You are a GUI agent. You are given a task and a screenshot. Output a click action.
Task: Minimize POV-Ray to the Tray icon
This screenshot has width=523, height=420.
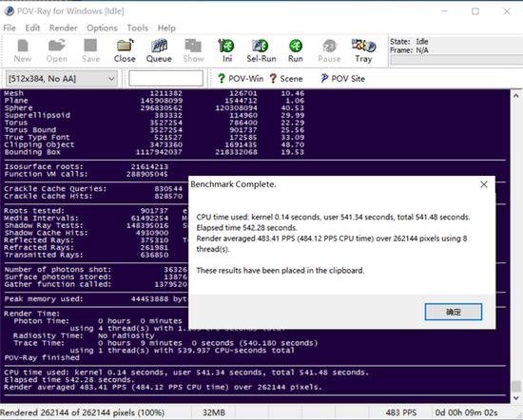(363, 50)
